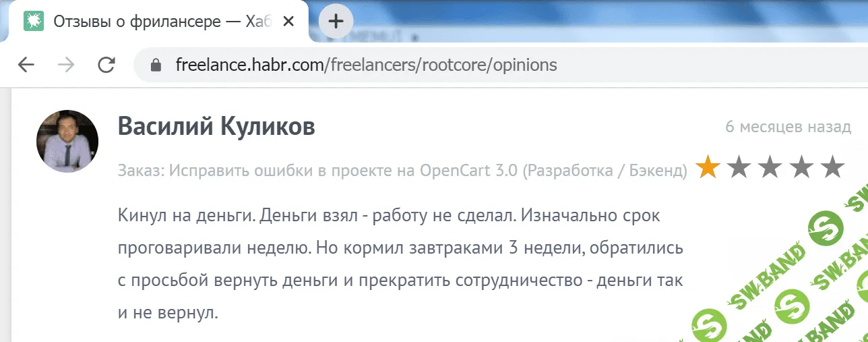Reload the current page

(106, 65)
